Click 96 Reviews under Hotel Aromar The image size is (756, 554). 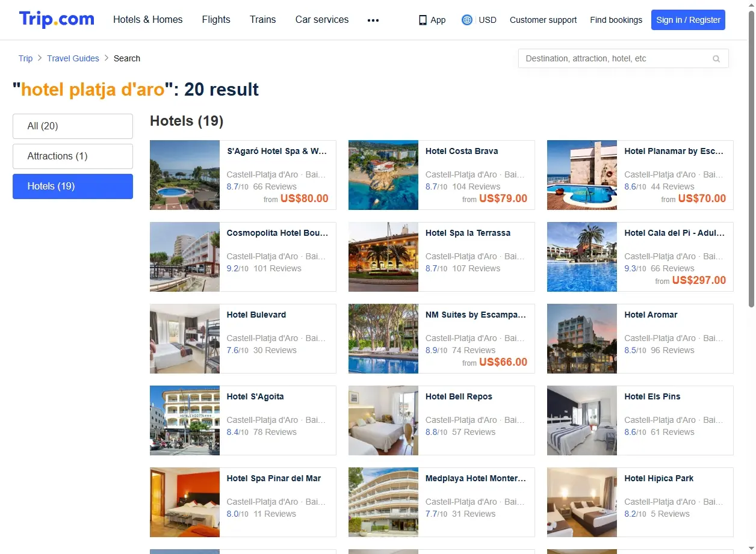click(672, 350)
